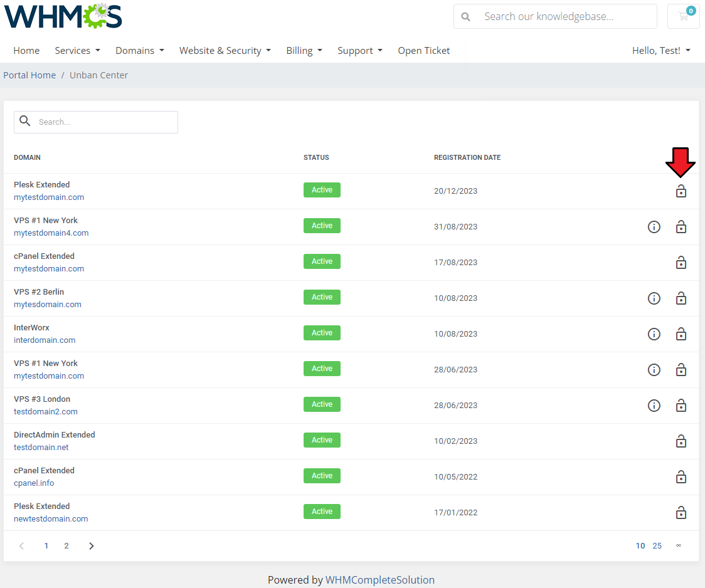Show 10 entries per page
The image size is (705, 588).
click(x=640, y=546)
